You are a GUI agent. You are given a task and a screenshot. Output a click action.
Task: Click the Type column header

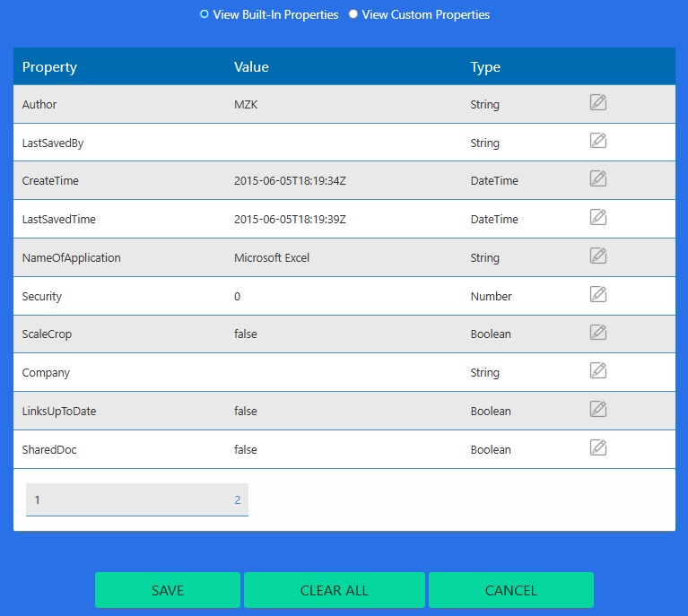tap(485, 67)
